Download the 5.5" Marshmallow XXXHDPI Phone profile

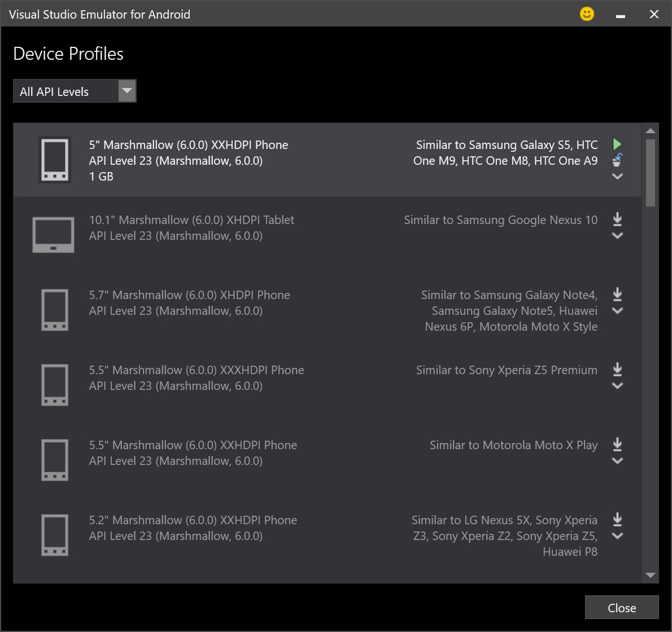(x=617, y=369)
